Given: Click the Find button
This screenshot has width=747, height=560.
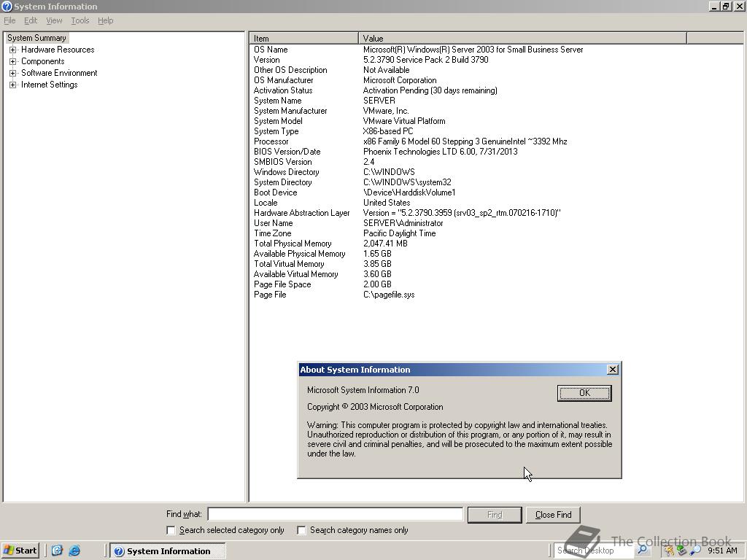Looking at the screenshot, I should pyautogui.click(x=495, y=515).
